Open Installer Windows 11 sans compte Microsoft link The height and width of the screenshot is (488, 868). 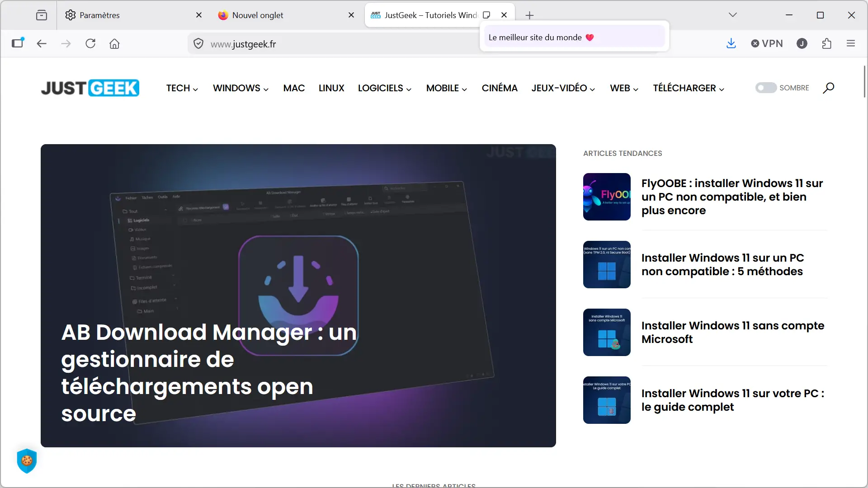733,332
